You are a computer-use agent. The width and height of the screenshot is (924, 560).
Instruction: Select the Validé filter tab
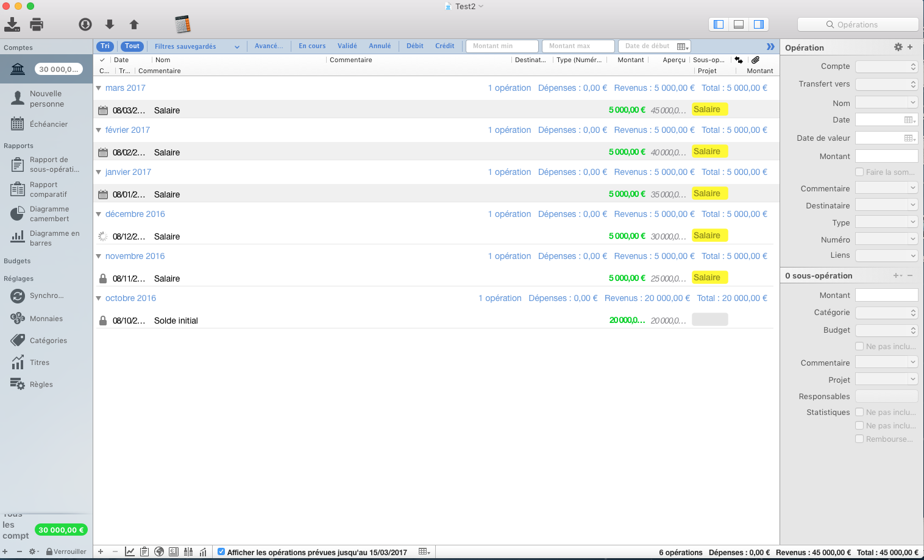[347, 46]
